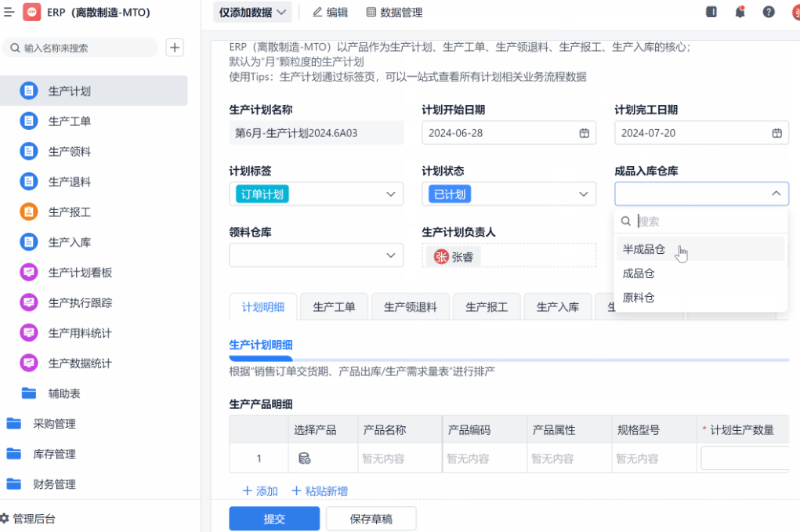800x532 pixels.
Task: Click the 财务管理 folder icon
Action: pos(14,484)
